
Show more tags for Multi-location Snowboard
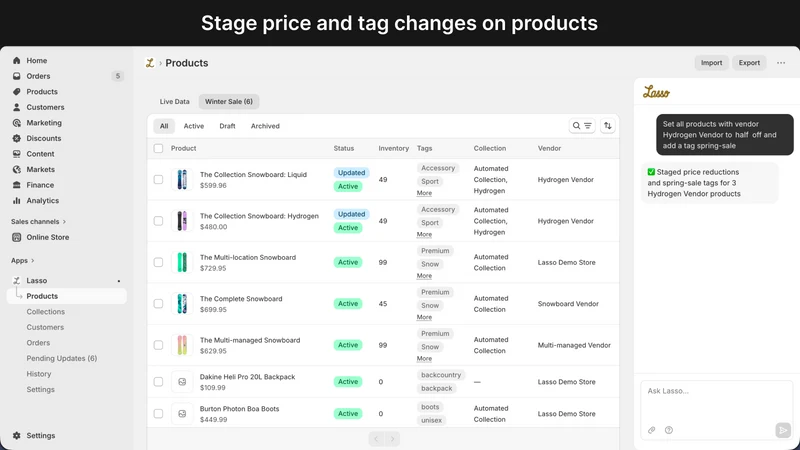424,276
